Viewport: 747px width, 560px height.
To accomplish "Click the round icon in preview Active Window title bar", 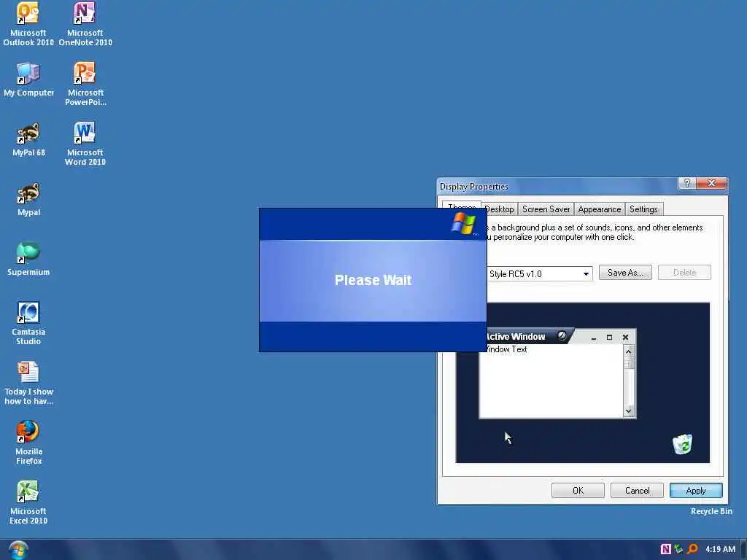I will point(562,335).
